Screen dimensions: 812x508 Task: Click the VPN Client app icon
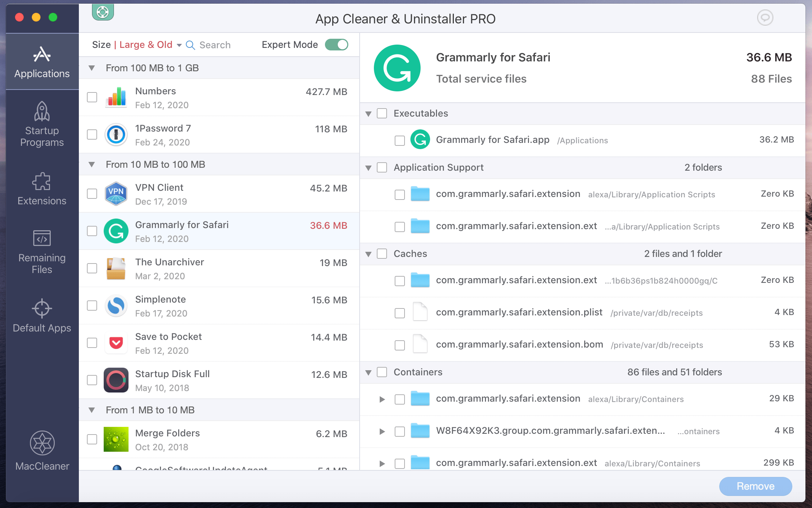(x=116, y=194)
